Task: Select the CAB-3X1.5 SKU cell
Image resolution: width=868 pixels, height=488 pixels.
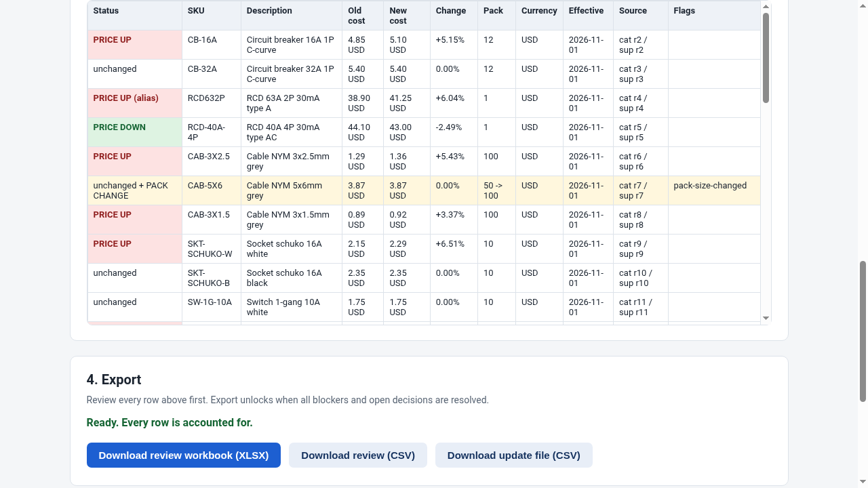Action: point(212,220)
